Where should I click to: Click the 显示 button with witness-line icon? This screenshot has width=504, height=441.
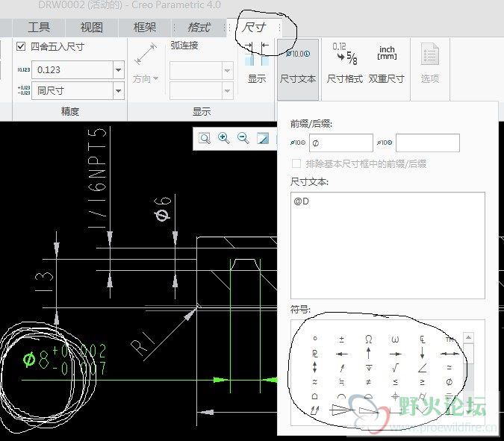tap(257, 64)
